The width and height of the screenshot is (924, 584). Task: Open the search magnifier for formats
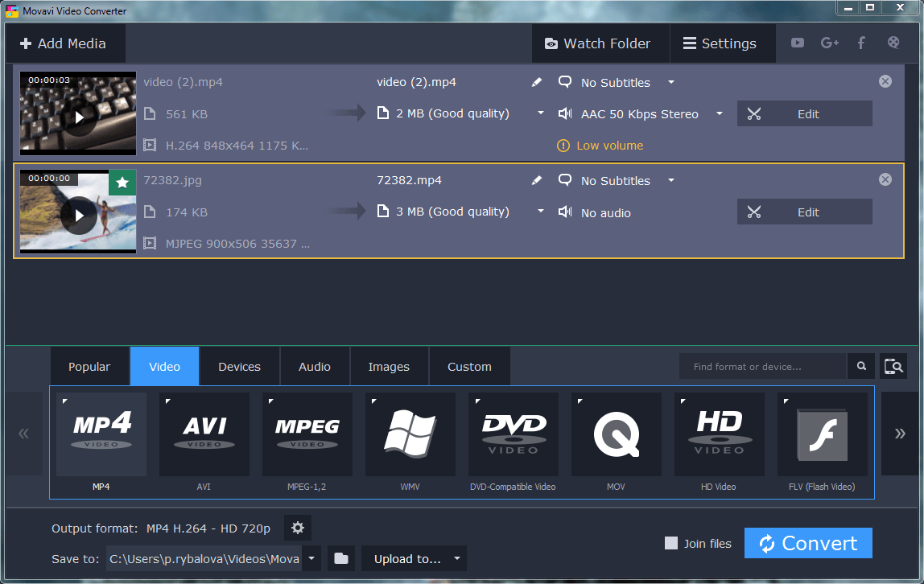(x=860, y=366)
